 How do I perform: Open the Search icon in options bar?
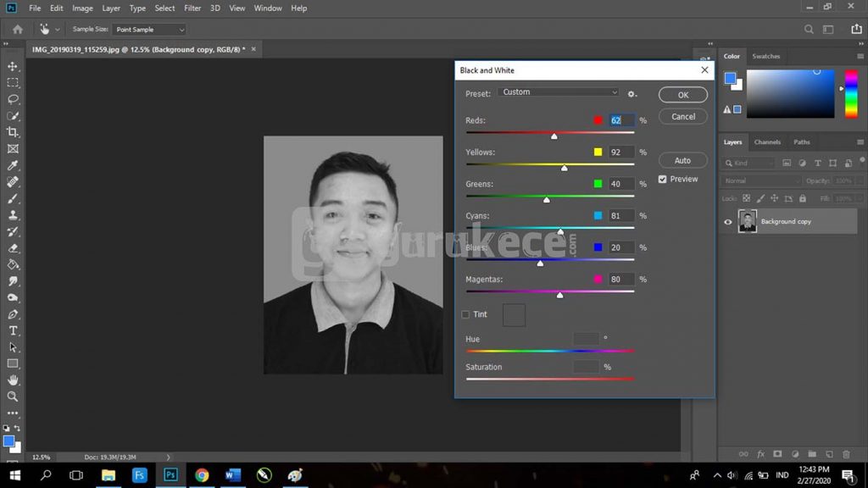[809, 30]
